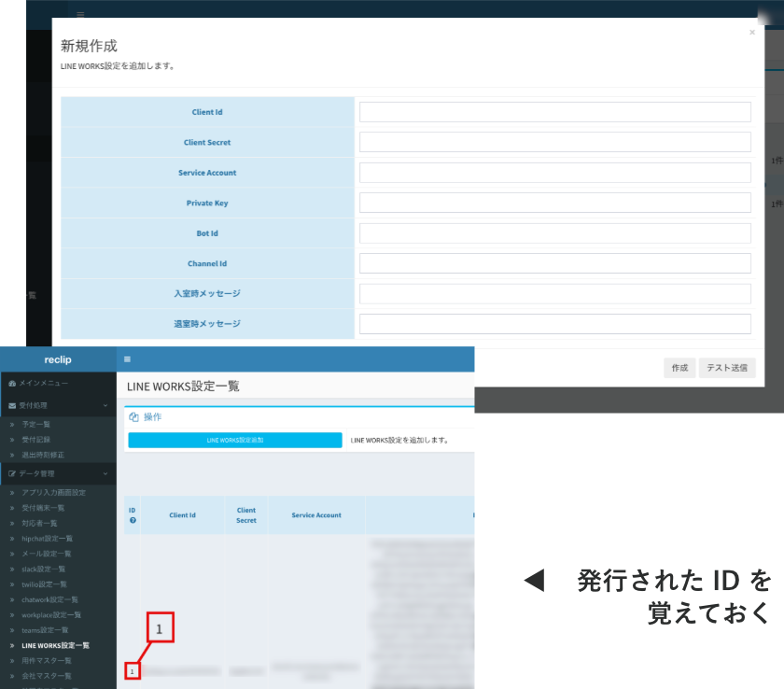The width and height of the screenshot is (784, 689).
Task: Click the Bot Id text field
Action: click(x=554, y=233)
